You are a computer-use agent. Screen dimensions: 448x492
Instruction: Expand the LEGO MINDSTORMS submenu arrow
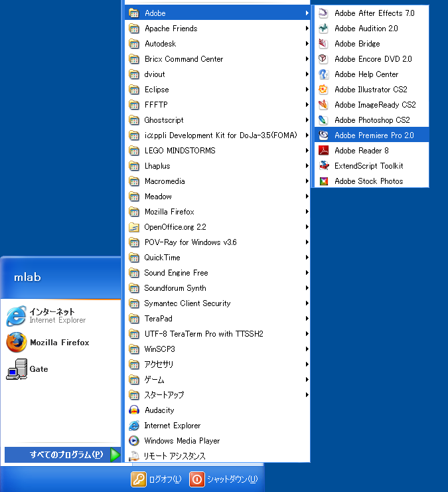pos(307,151)
